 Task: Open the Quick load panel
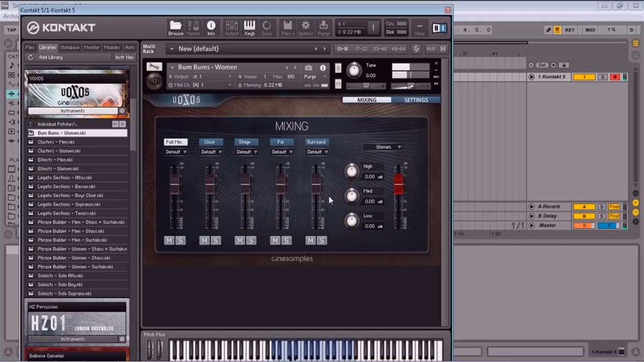click(267, 28)
